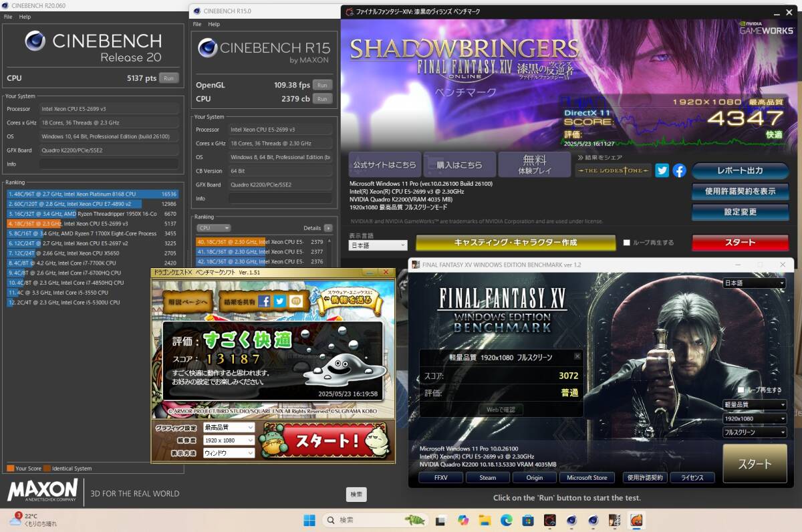Run the Cinebench R15 CPU test

(x=322, y=99)
